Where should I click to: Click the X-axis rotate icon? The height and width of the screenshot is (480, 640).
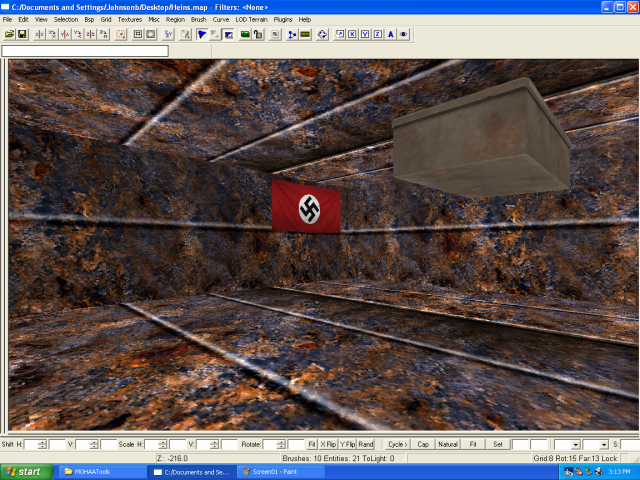(52, 34)
